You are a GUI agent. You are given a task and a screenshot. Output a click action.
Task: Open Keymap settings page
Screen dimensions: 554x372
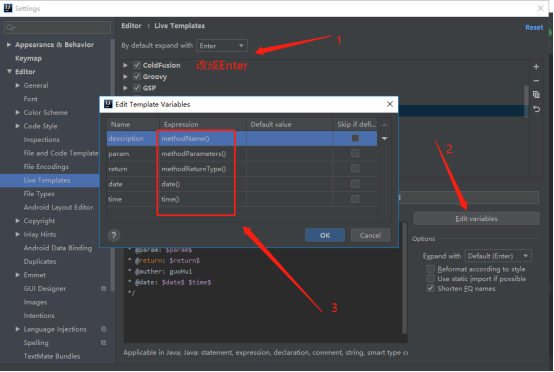pos(28,58)
